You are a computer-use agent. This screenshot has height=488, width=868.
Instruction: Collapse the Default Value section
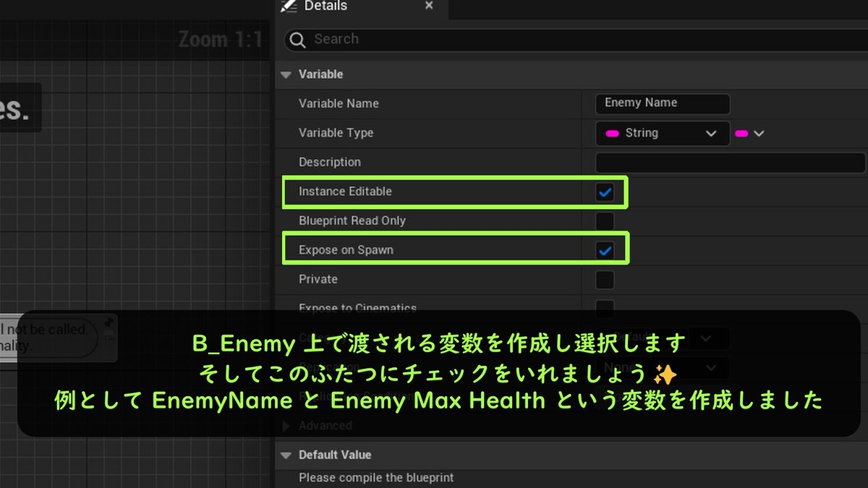point(286,455)
